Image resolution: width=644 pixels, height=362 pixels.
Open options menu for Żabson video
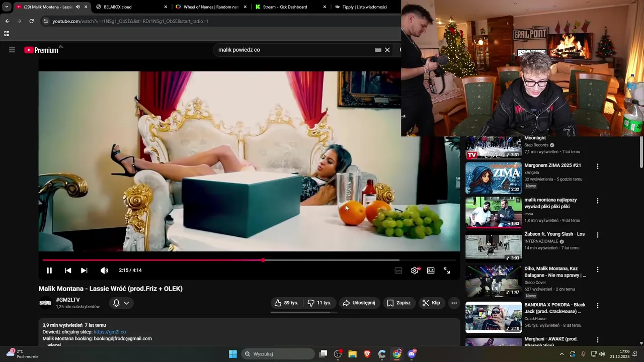pos(598,235)
